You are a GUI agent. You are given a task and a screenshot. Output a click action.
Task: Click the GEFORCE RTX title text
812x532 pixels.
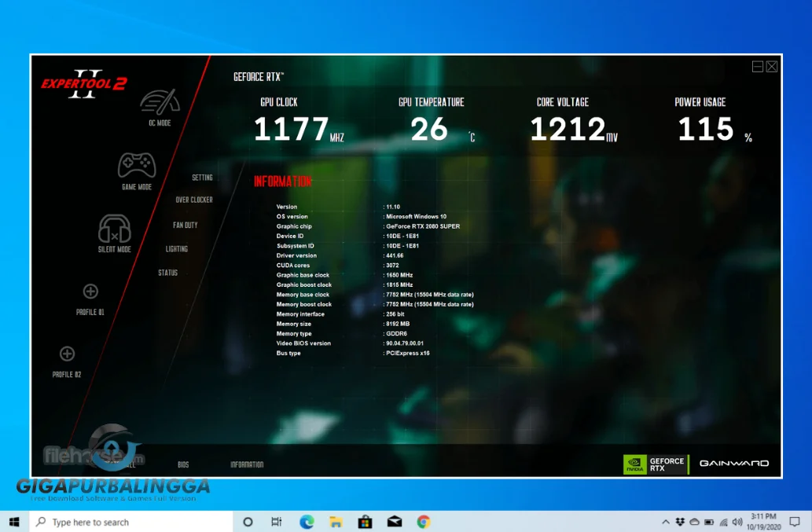coord(259,76)
